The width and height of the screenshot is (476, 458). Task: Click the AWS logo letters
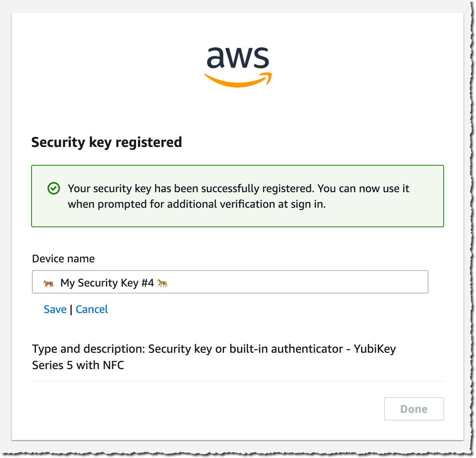tap(238, 58)
